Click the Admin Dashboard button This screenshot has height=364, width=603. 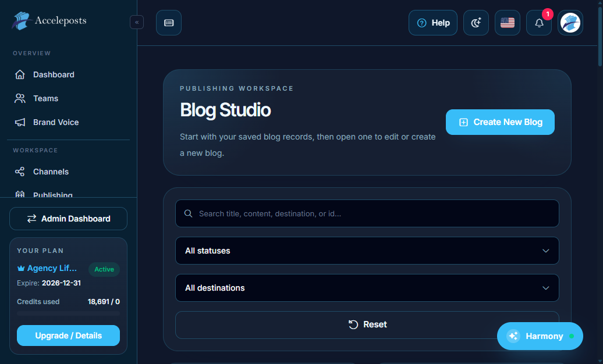pos(69,219)
